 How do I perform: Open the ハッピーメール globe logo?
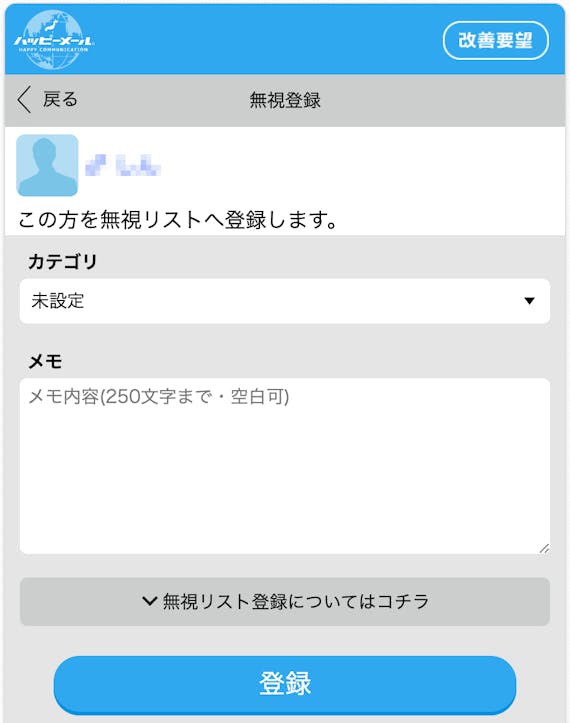[x=54, y=40]
